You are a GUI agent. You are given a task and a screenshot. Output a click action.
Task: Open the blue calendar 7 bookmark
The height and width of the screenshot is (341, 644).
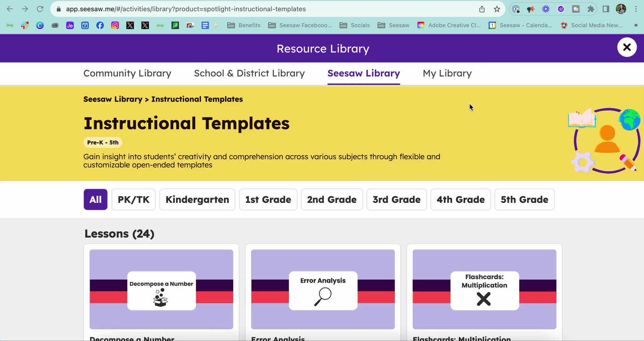coord(85,25)
